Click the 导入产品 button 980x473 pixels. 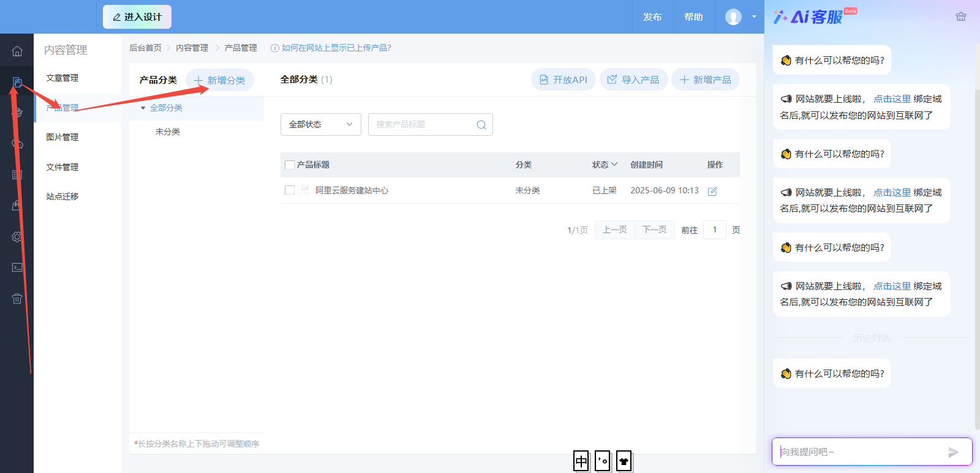[634, 80]
